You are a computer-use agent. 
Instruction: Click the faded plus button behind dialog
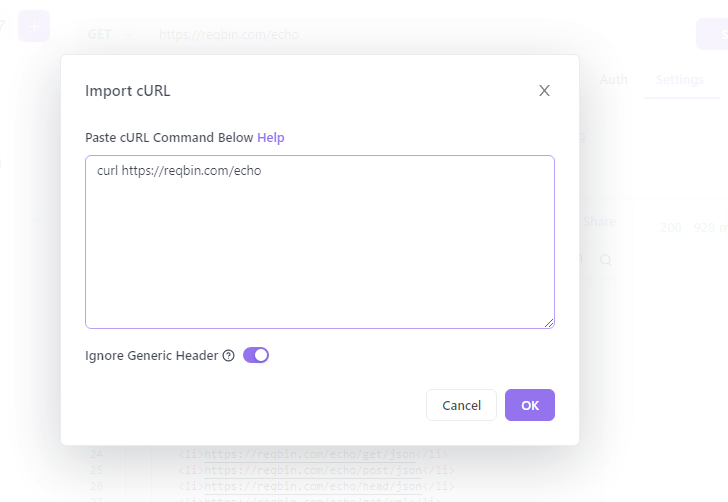[34, 26]
